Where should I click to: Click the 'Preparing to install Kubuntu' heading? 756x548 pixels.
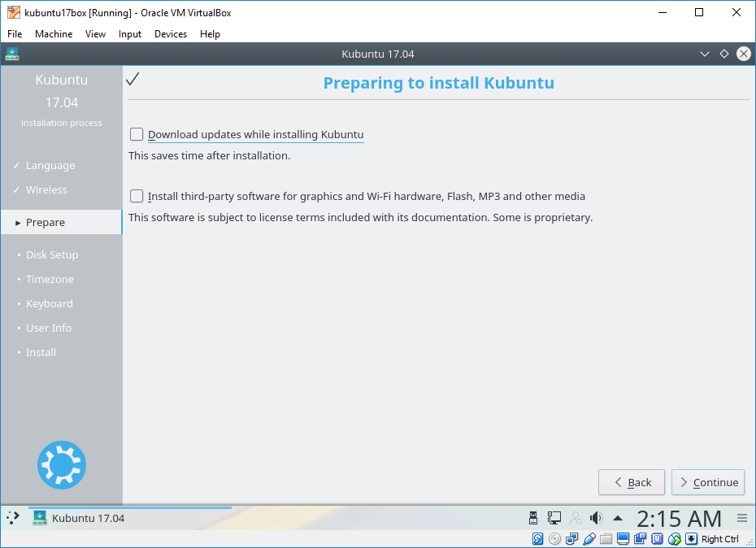click(439, 83)
